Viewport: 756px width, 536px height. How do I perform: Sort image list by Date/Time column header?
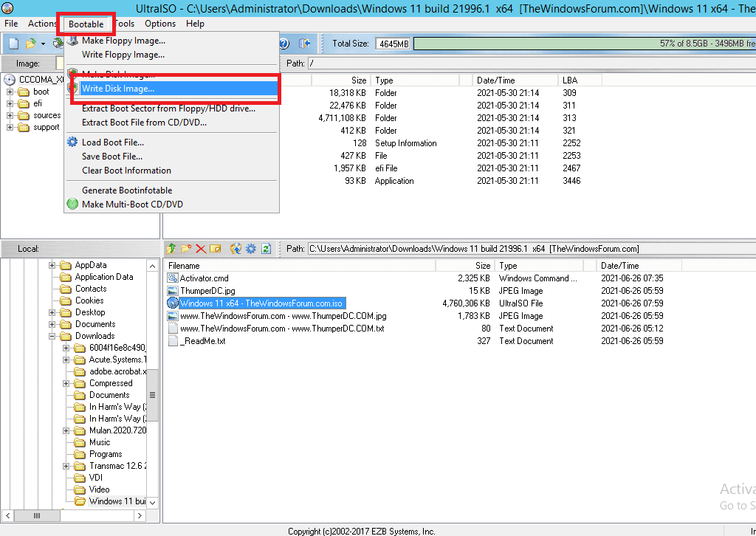(515, 80)
